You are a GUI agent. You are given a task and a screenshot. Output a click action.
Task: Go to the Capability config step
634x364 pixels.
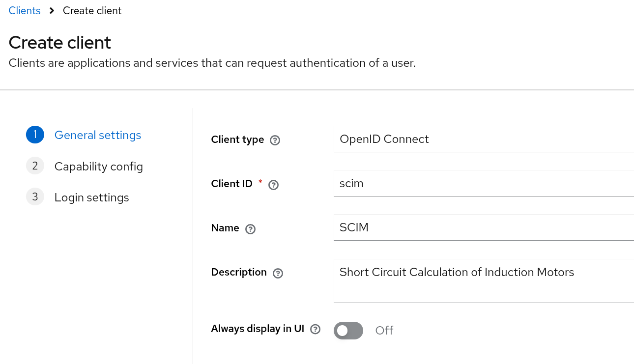coord(99,167)
